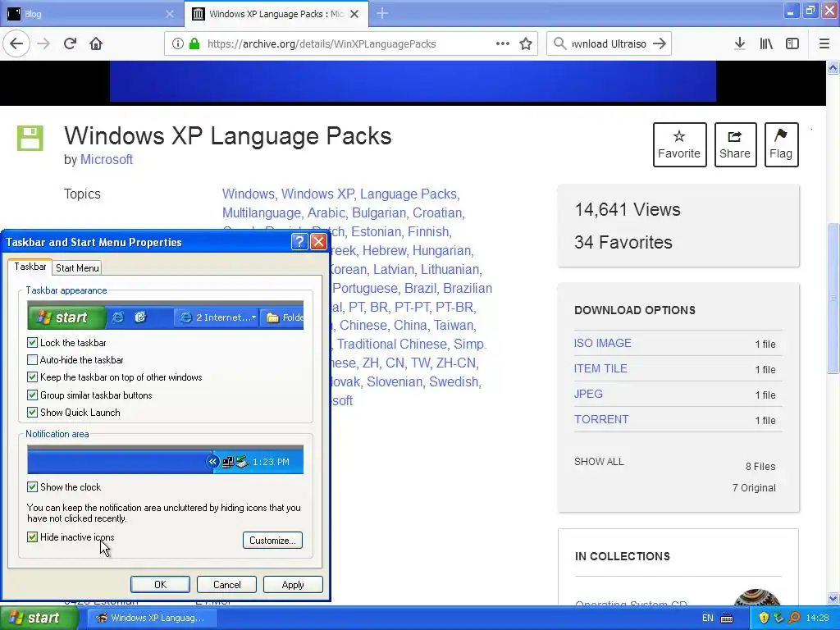Screen dimensions: 840x630
Task: Select the Taskbar tab in dialog
Action: click(30, 267)
